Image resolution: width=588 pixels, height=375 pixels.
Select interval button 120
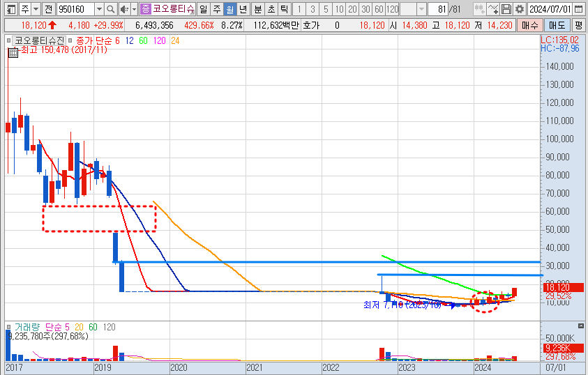(x=392, y=9)
